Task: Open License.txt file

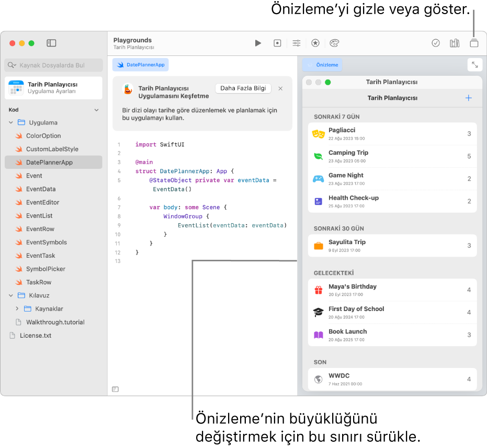Action: point(53,336)
